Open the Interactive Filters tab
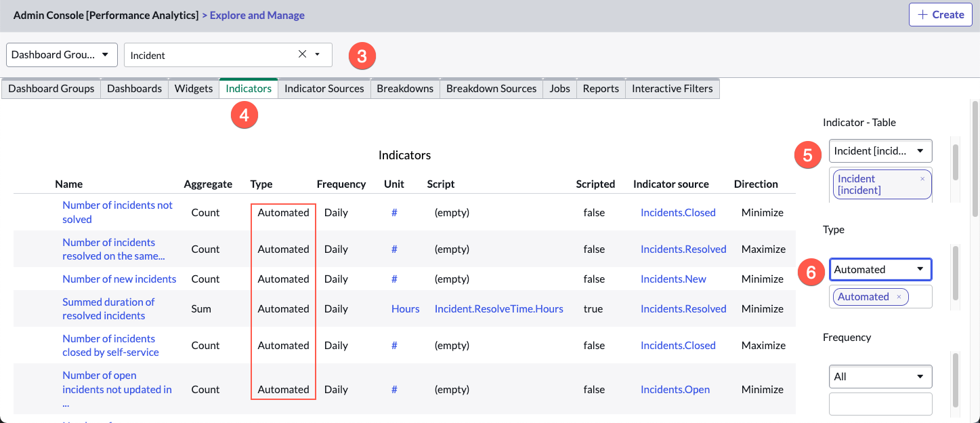The image size is (980, 423). click(x=673, y=89)
